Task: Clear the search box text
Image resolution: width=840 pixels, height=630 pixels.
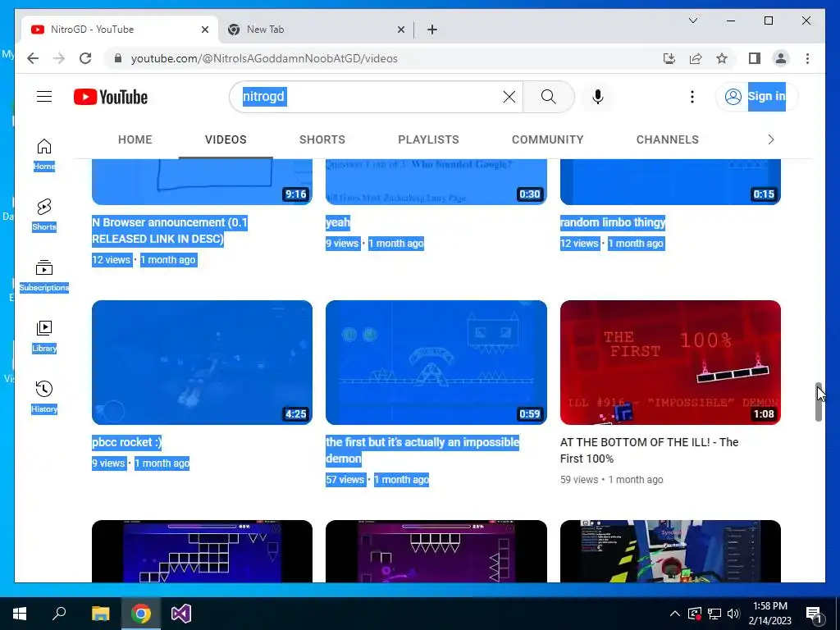Action: click(509, 97)
